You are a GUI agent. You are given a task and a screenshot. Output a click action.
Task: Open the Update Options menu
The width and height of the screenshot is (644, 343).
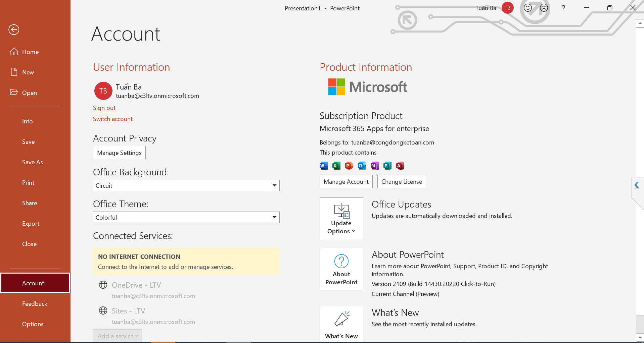341,219
